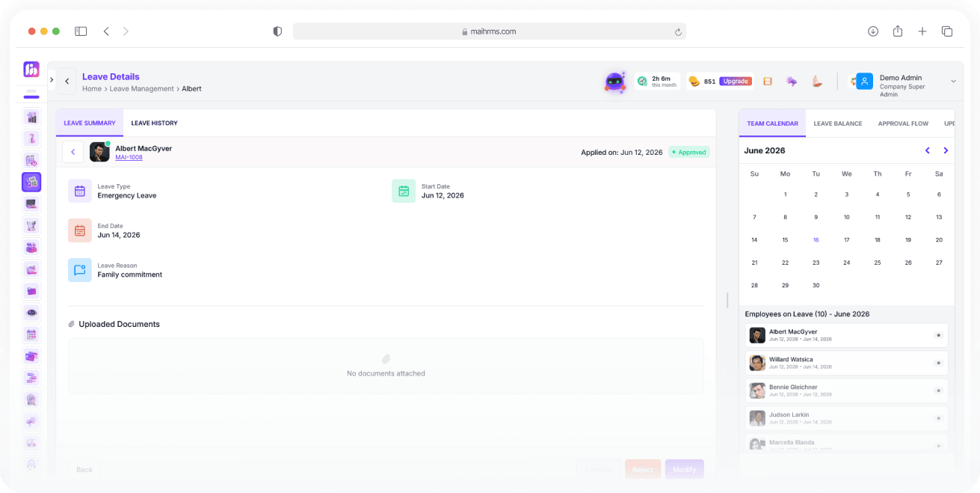The height and width of the screenshot is (493, 980).
Task: Click the orange film-strip icon in the header
Action: (x=768, y=82)
